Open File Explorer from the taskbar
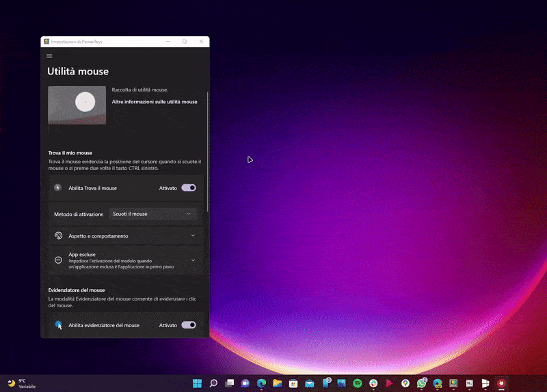 [x=278, y=384]
